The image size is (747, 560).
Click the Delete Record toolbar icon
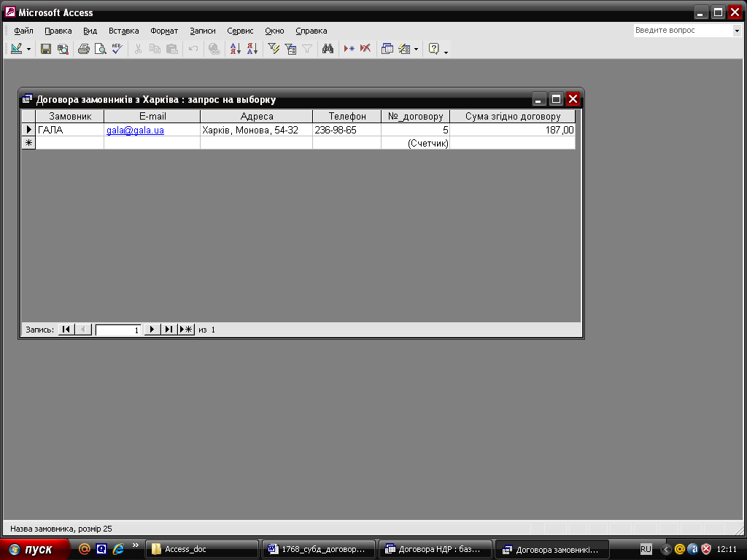click(x=365, y=49)
